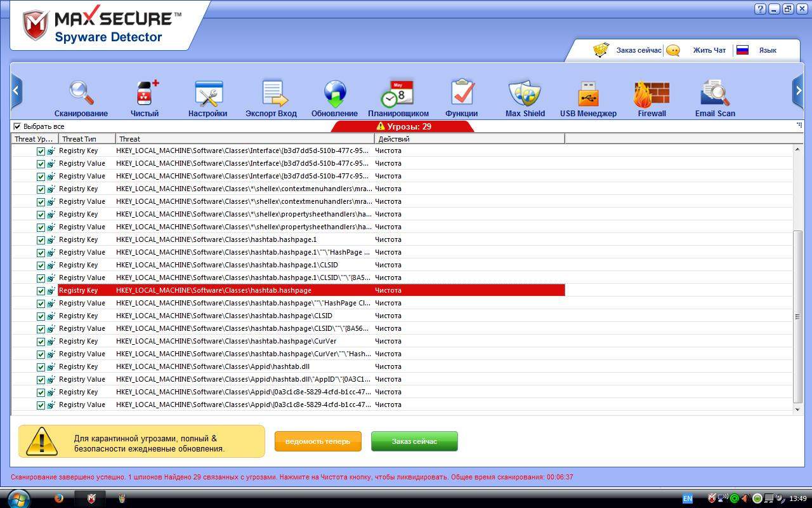This screenshot has height=508, width=812.
Task: Open the Язык language selector
Action: pyautogui.click(x=767, y=50)
